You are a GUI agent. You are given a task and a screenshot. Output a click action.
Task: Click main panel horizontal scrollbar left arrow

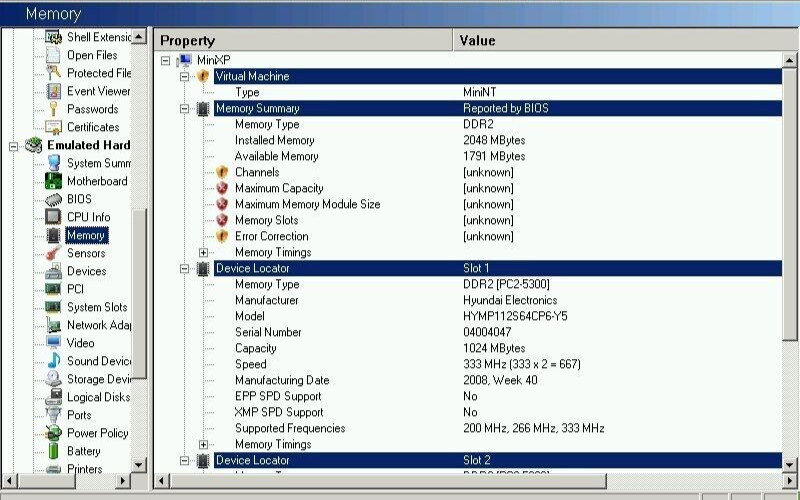click(162, 481)
